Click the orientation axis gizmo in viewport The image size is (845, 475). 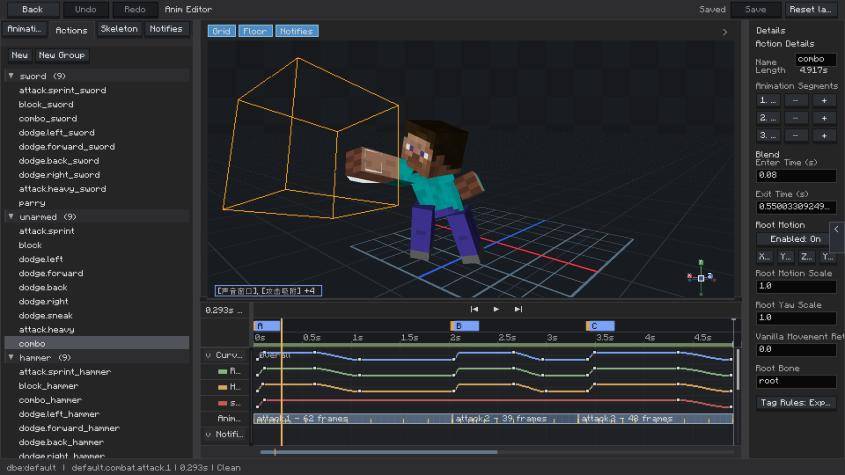tap(701, 278)
